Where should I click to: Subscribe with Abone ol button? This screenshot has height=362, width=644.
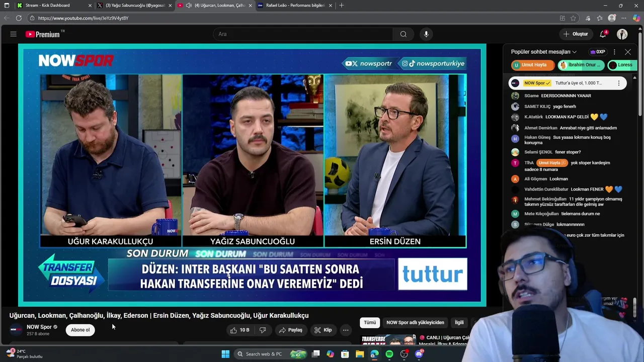point(80,330)
